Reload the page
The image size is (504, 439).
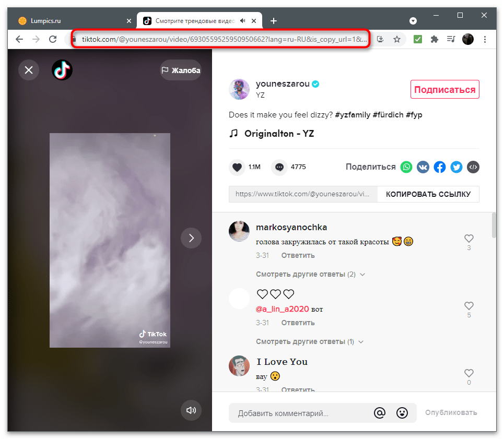click(x=53, y=39)
